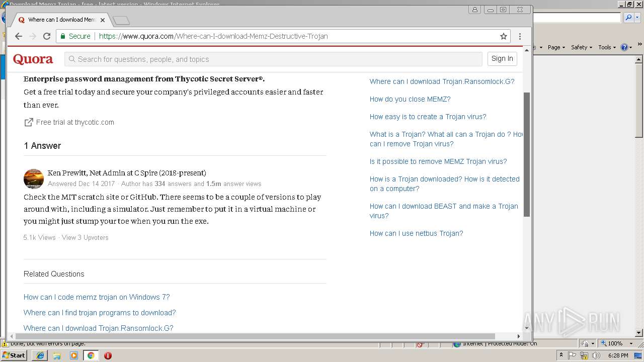The width and height of the screenshot is (644, 362).
Task: Launch Internet Explorer from the taskbar
Action: tap(40, 355)
